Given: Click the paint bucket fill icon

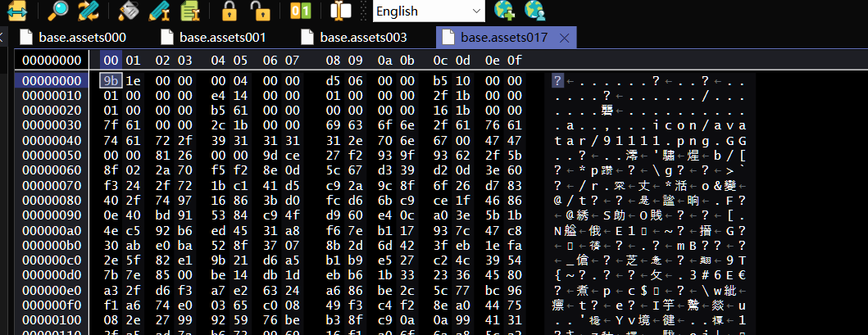Looking at the screenshot, I should (129, 11).
